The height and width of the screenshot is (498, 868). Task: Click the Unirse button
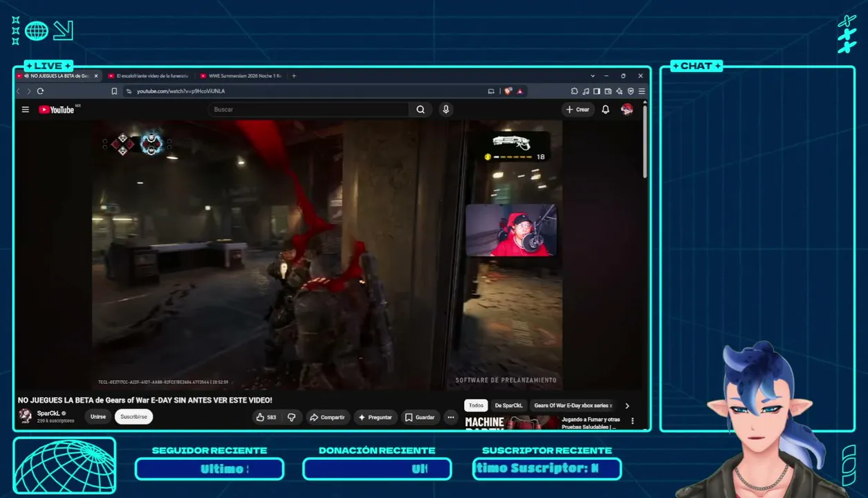coord(98,417)
